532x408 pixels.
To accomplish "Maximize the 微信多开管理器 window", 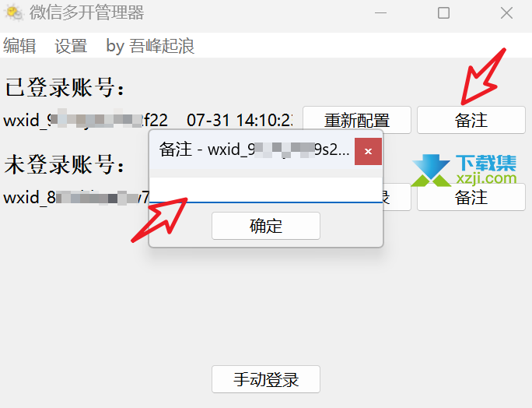I will point(443,13).
